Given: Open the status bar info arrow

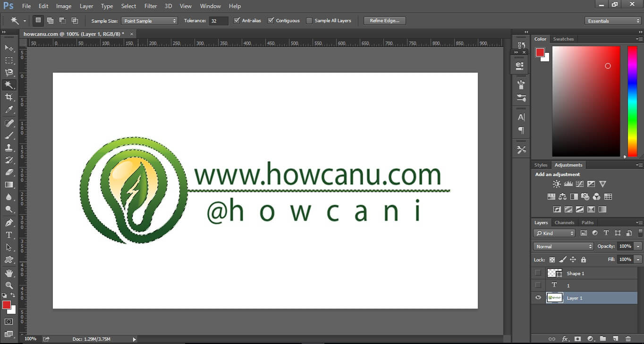Looking at the screenshot, I should coord(134,339).
